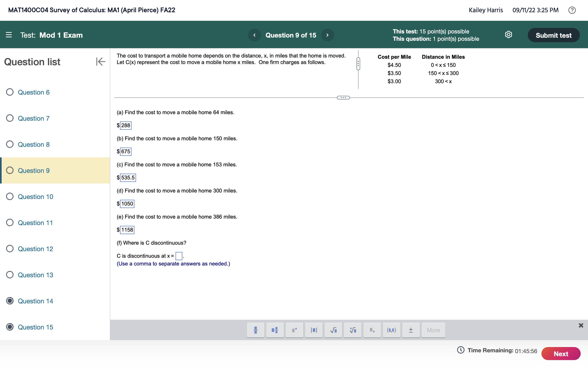Click the red Next button
Viewport: 588px width, 367px height.
coord(561,354)
